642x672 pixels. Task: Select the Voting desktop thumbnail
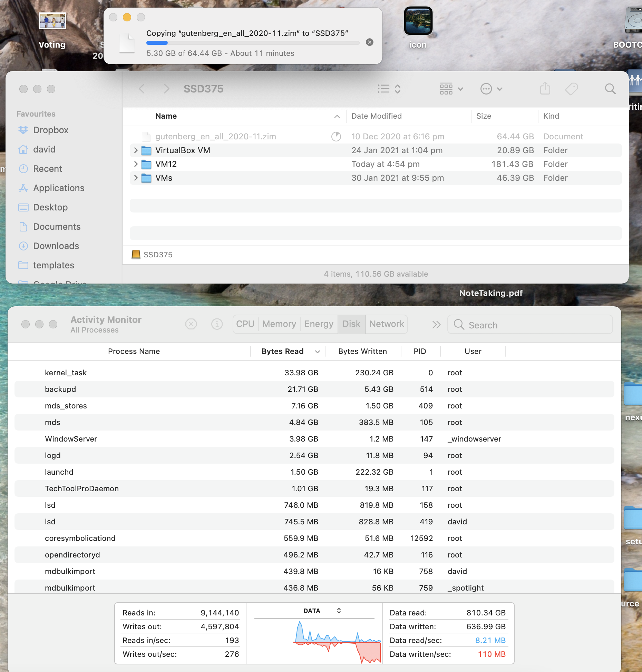(x=52, y=21)
